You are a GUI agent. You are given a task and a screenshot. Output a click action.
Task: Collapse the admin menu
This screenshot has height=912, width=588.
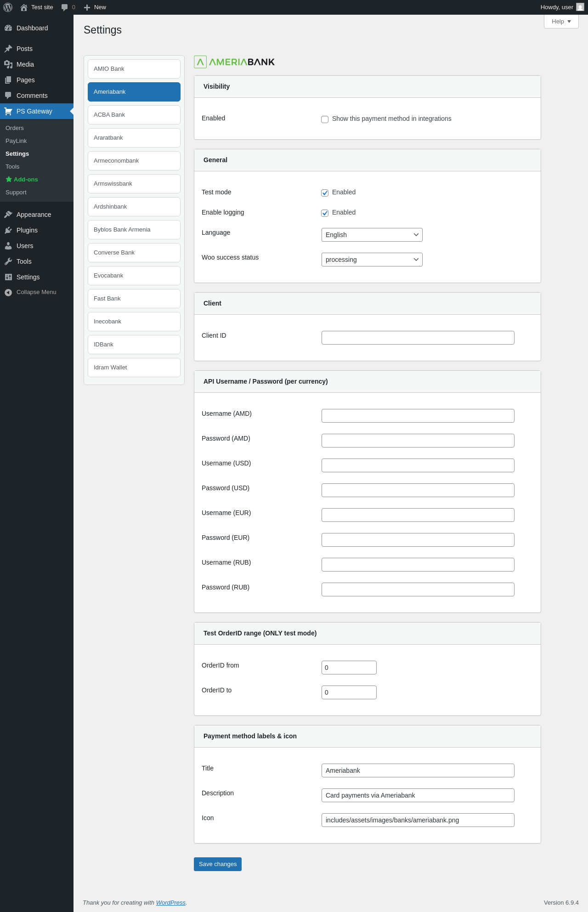(x=36, y=292)
